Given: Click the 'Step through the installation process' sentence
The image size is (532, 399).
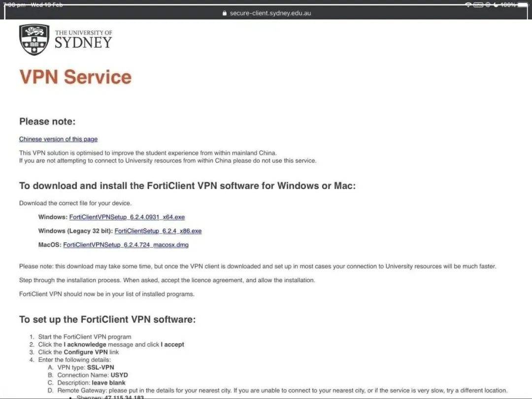Looking at the screenshot, I should pyautogui.click(x=167, y=280).
